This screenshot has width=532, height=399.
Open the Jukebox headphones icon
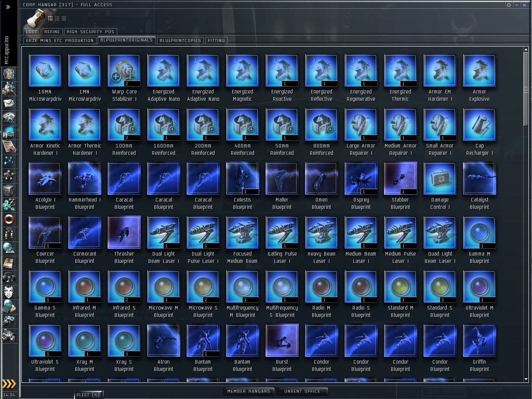click(x=8, y=277)
